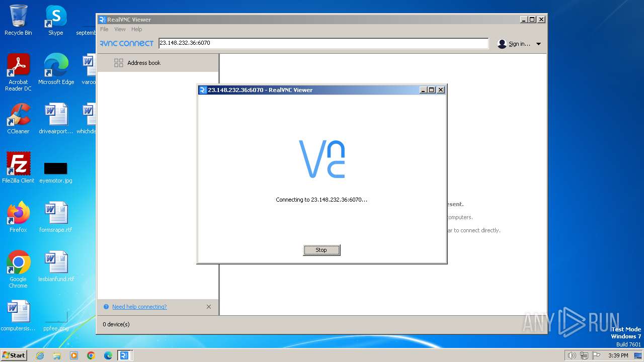Image resolution: width=644 pixels, height=362 pixels.
Task: Switch to RealVNC Viewer taskbar button
Action: [x=124, y=355]
